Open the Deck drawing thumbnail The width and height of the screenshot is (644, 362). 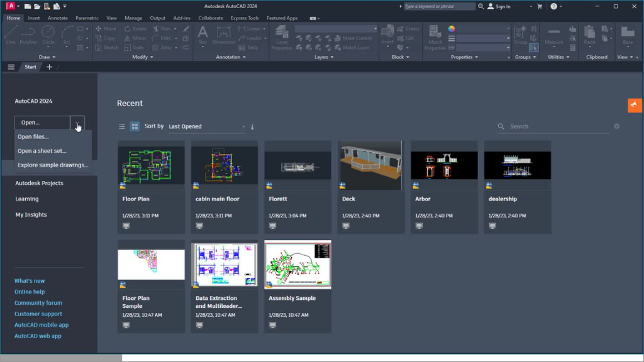[371, 165]
